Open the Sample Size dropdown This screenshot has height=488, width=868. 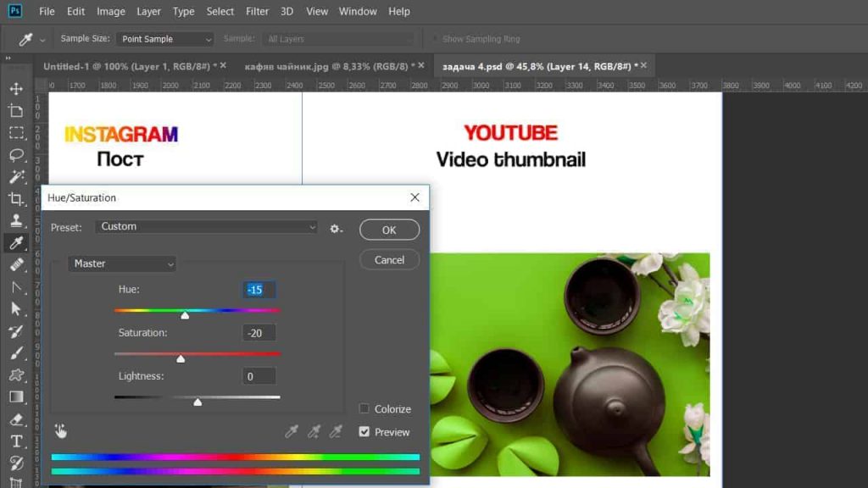[164, 39]
